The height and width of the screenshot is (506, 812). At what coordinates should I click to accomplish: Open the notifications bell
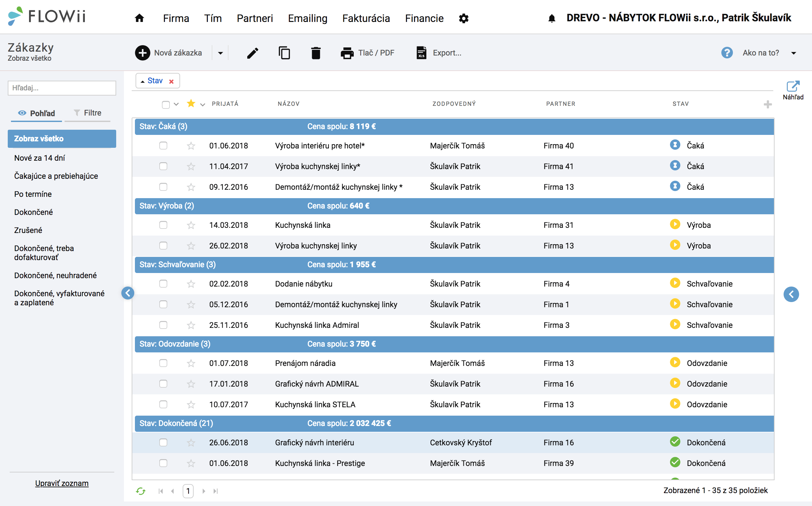coord(552,18)
